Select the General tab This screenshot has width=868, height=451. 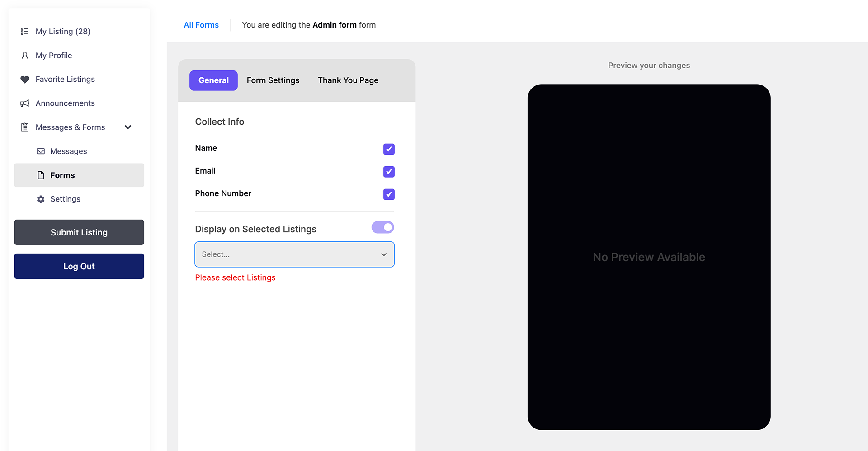(213, 80)
